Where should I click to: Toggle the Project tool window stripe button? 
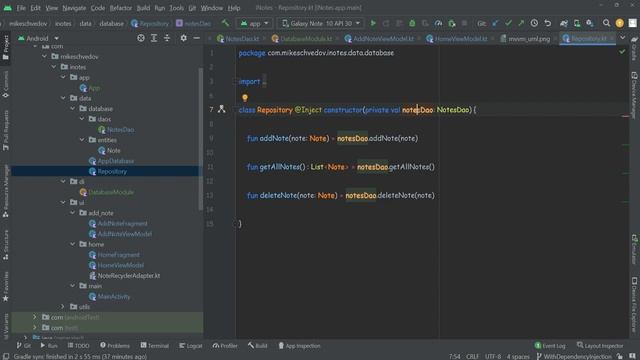coord(6,47)
